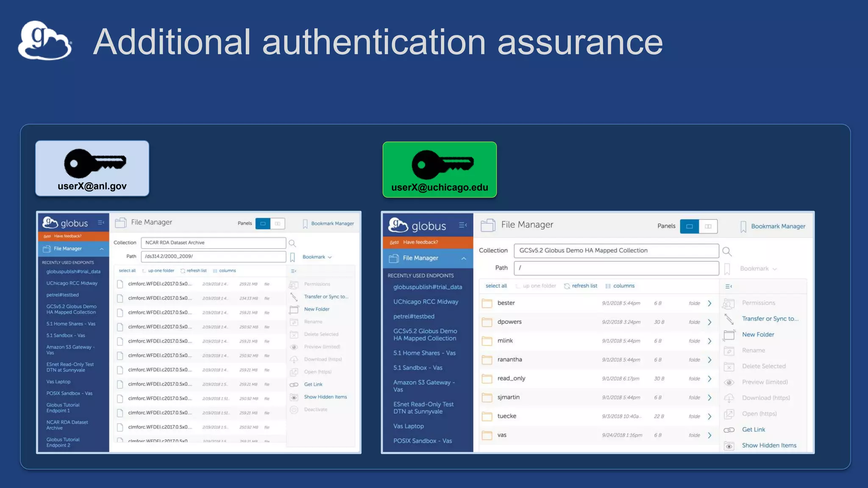Collapse right window sidebar menu icon
868x488 pixels.
[x=463, y=225]
